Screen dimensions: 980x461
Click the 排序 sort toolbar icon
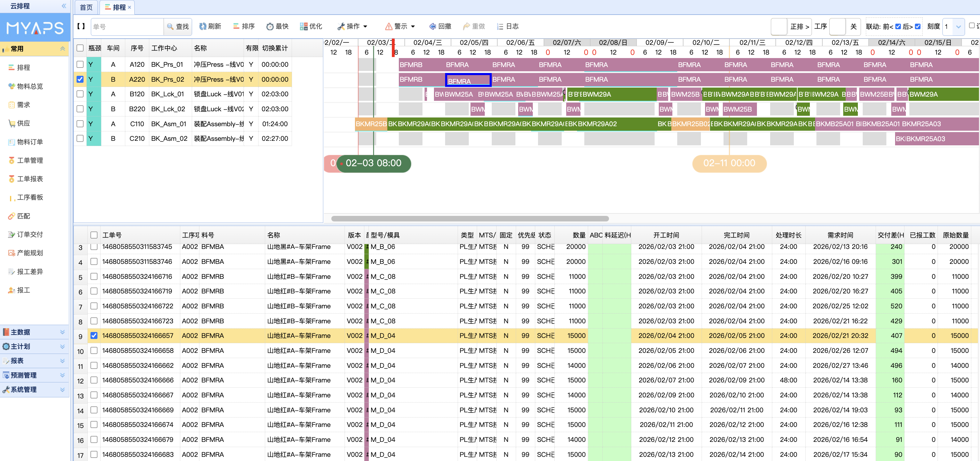pos(236,26)
